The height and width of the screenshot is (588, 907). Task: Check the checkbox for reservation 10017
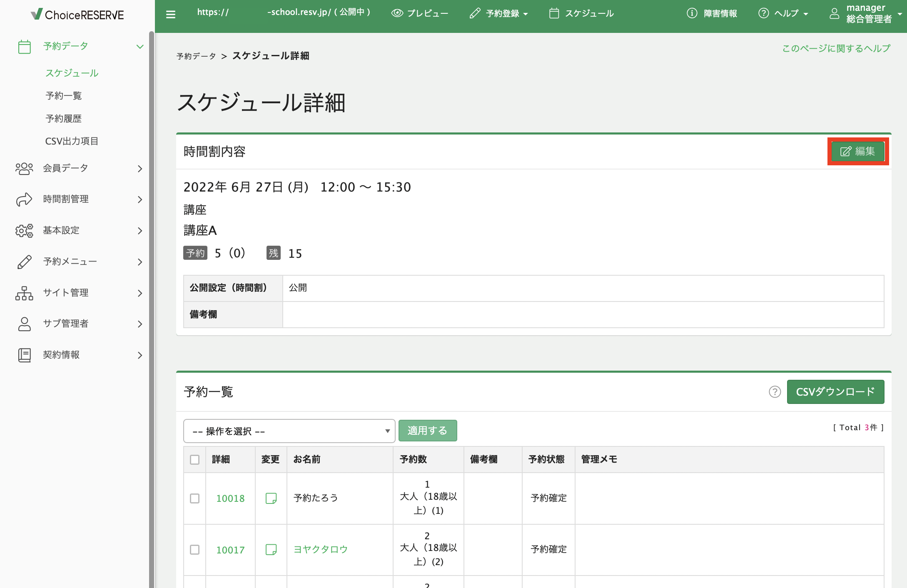click(194, 549)
